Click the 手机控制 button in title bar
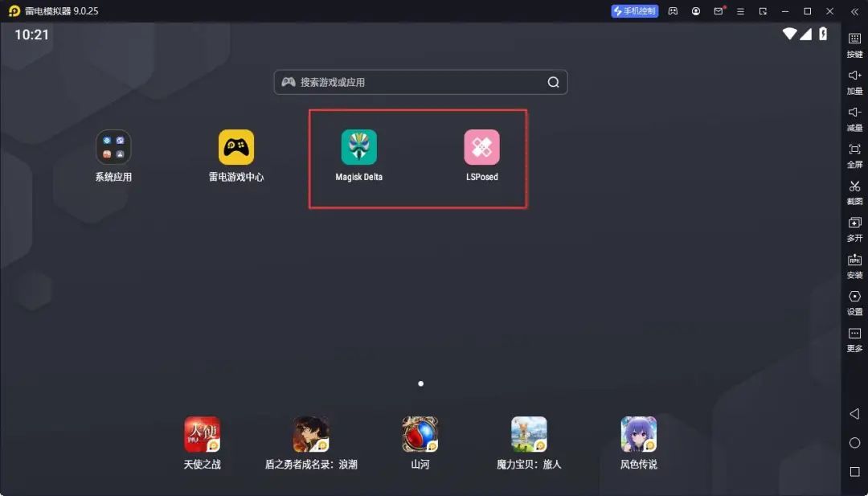 pyautogui.click(x=635, y=11)
